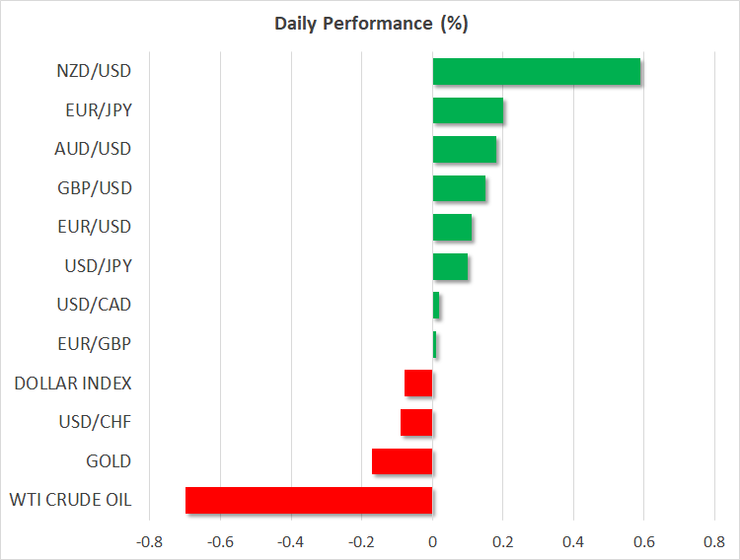Select the USD/JPY bar
Screen dimensions: 740x560
pyautogui.click(x=450, y=267)
